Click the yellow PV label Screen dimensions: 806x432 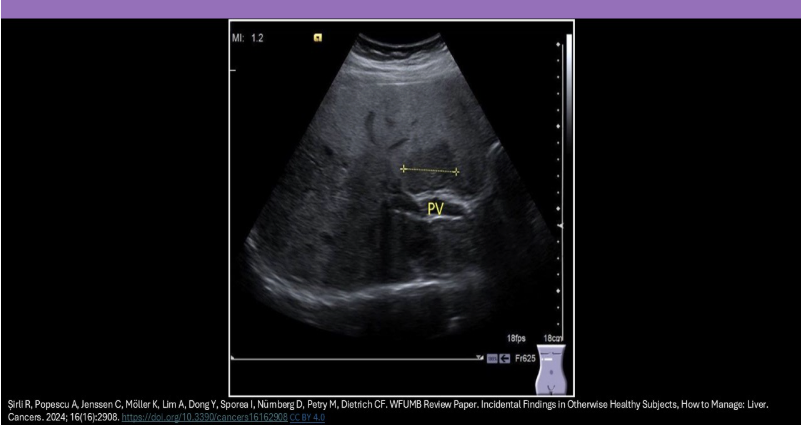pyautogui.click(x=435, y=209)
